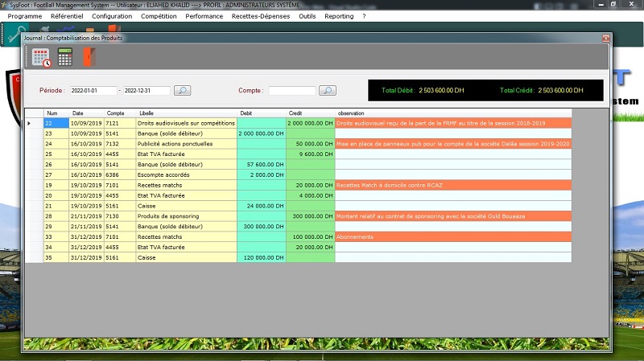Viewport: 644px width, 361px height.
Task: Select row 24 Publicité actions ponctuelles
Action: pyautogui.click(x=186, y=143)
